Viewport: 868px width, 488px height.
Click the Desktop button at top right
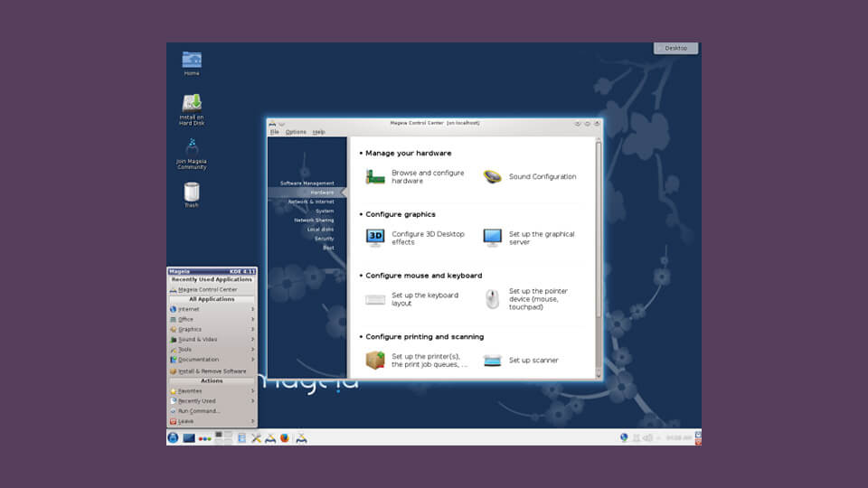tap(676, 48)
